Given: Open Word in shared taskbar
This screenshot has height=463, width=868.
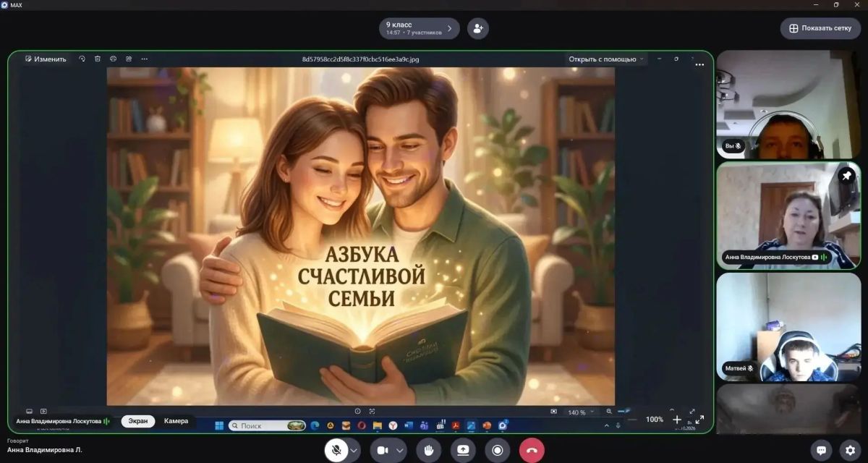Looking at the screenshot, I should [x=408, y=425].
